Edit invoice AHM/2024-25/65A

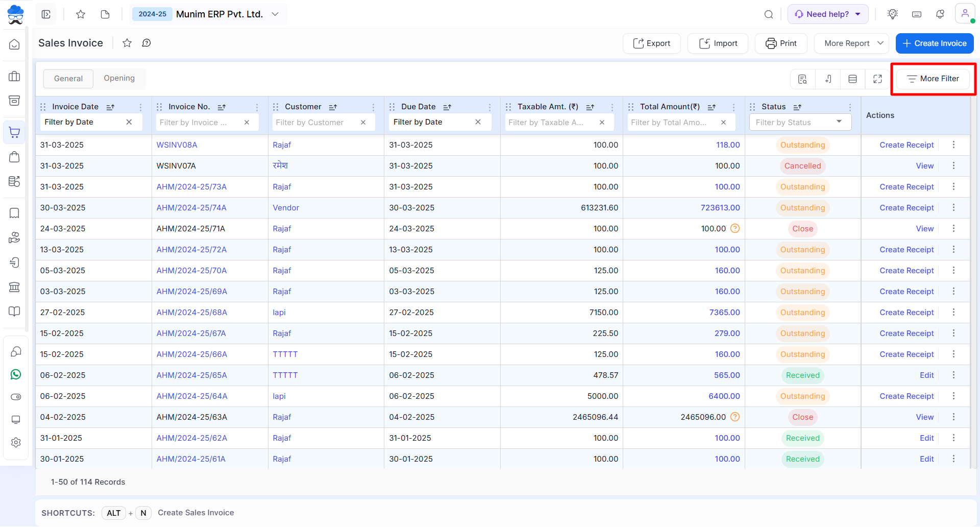[x=926, y=375]
